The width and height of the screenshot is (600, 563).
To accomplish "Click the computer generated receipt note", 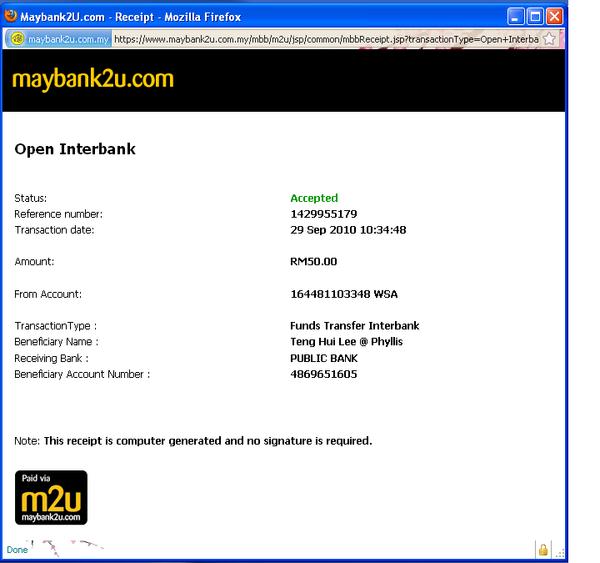I will coord(193,441).
